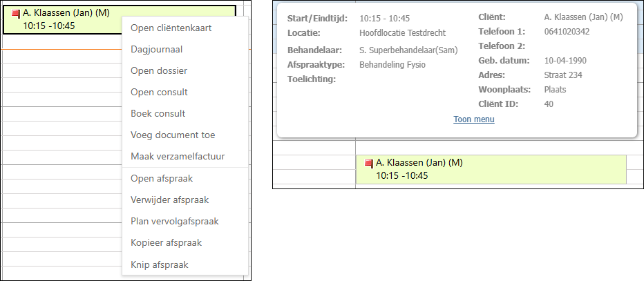Click the Behandeling Fysio appointment type value
Viewport: 644px width, 281px height.
click(392, 65)
